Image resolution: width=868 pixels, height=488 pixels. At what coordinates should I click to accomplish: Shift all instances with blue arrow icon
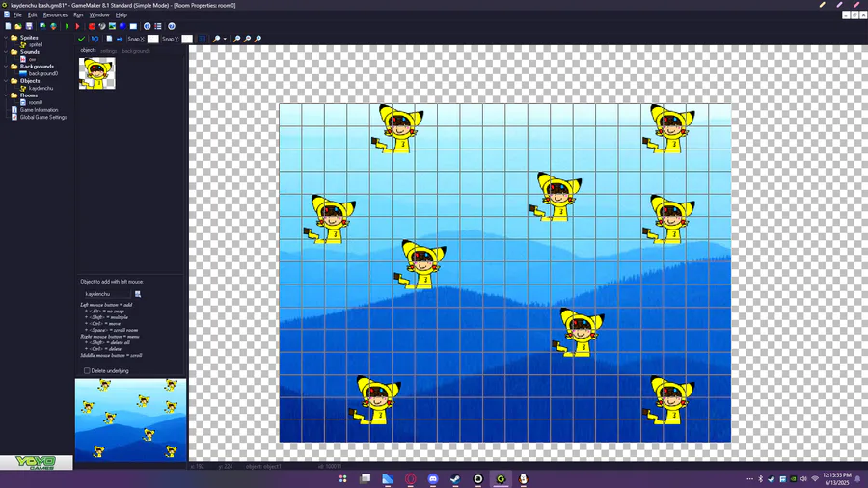[x=119, y=39]
